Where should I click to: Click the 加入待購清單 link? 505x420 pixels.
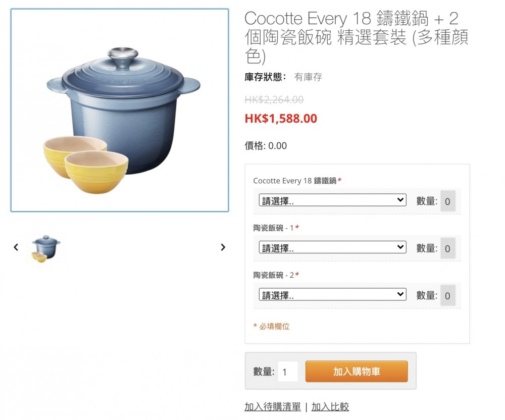273,406
